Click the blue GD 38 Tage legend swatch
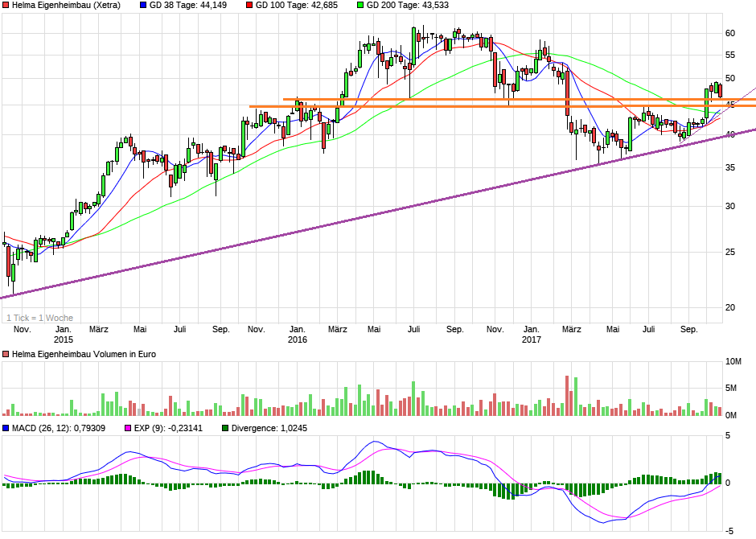The image size is (756, 539). click(142, 6)
